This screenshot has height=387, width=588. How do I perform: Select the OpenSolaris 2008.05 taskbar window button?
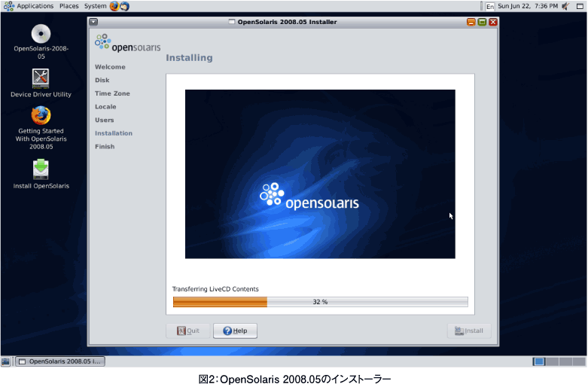pyautogui.click(x=60, y=361)
